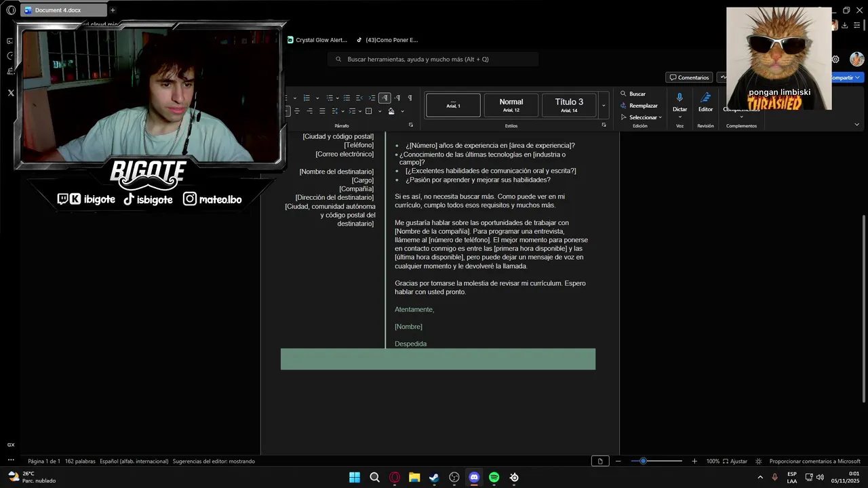Toggle taskbar microphone tray icon
868x488 pixels.
774,477
